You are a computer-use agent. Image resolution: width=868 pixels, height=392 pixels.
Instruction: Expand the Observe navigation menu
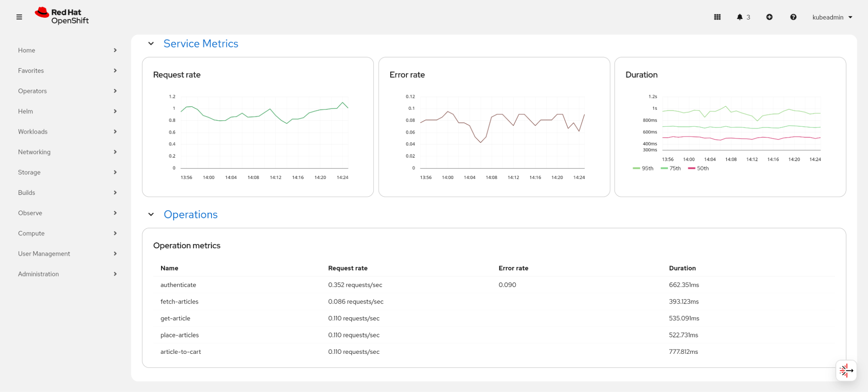point(67,213)
